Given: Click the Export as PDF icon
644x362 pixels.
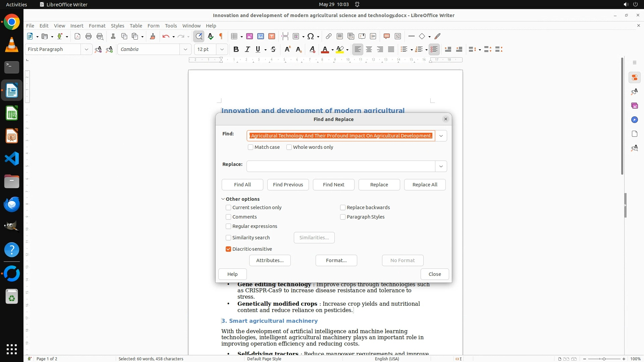Looking at the screenshot, I should coord(77,36).
